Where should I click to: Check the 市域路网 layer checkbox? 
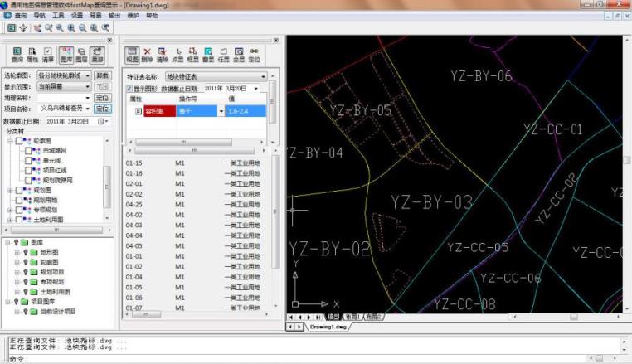27,151
